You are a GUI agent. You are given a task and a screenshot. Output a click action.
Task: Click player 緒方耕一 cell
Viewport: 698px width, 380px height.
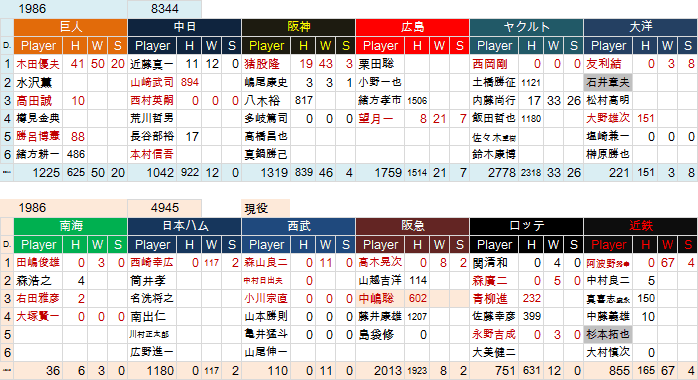tap(38, 154)
